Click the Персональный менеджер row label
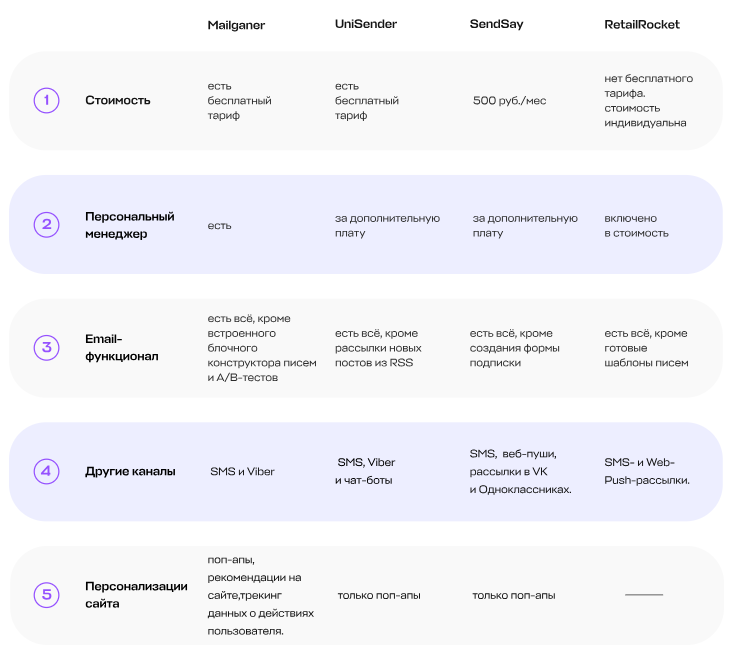 (130, 225)
